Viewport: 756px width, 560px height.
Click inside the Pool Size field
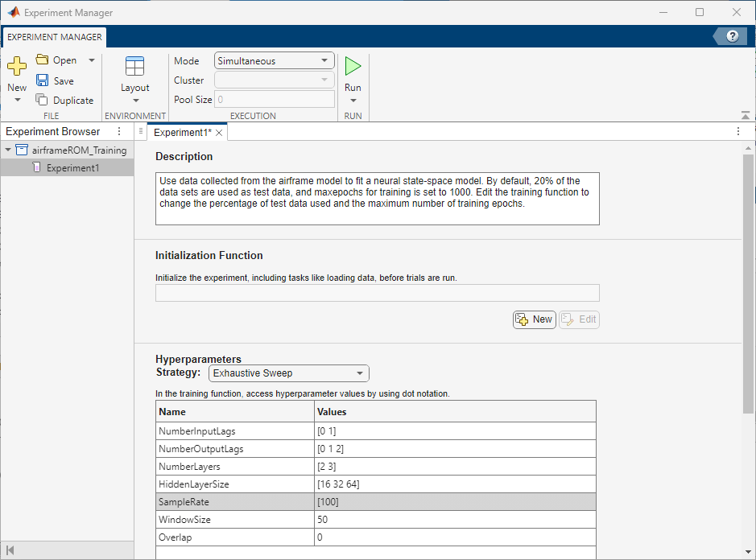coord(274,99)
